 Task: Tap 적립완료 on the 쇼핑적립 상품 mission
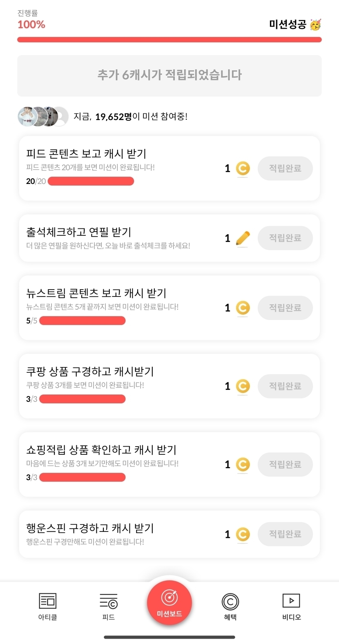[285, 465]
